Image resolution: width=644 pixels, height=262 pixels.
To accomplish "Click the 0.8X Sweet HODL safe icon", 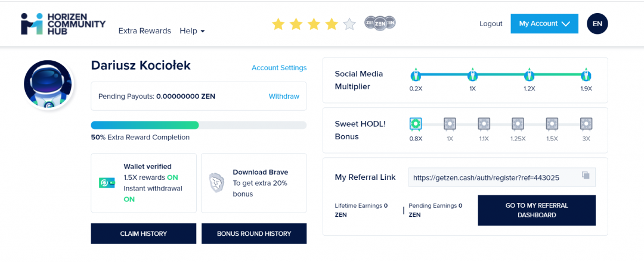I will [416, 124].
